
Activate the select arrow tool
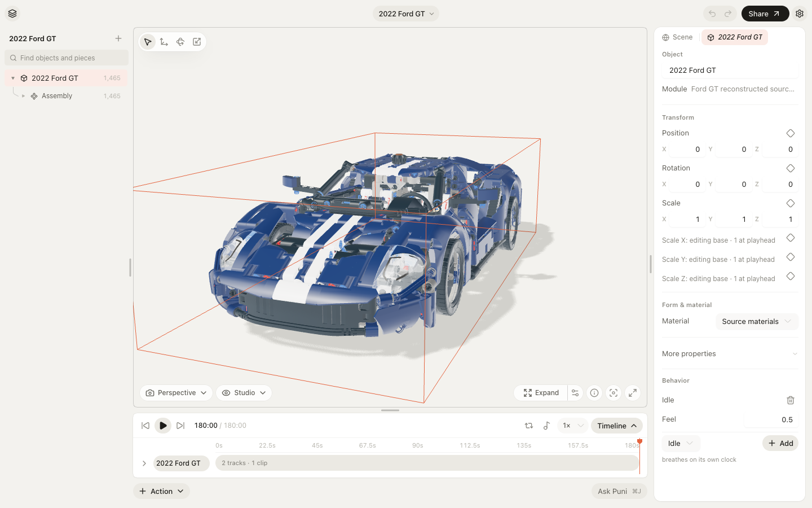tap(148, 42)
